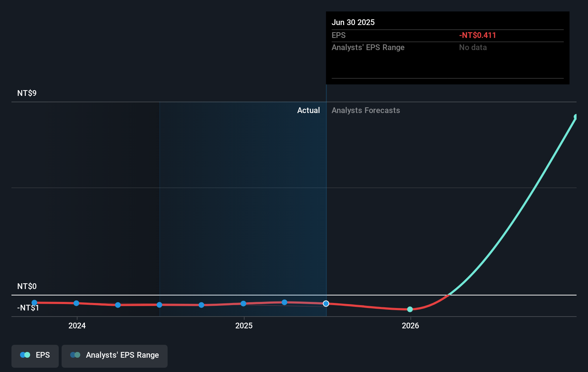Click the -NT$1 y-axis label

[28, 308]
